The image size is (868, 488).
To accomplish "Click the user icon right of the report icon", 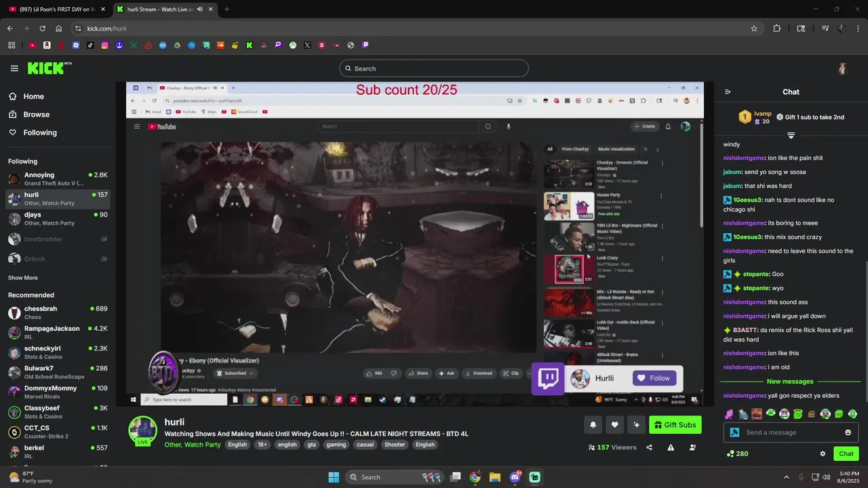I will [x=692, y=447].
